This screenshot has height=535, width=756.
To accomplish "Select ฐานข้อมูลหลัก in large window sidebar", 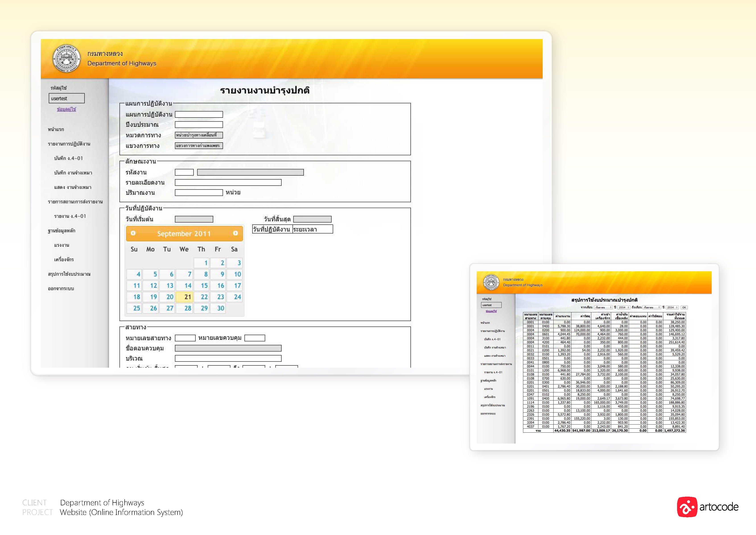I will 62,231.
